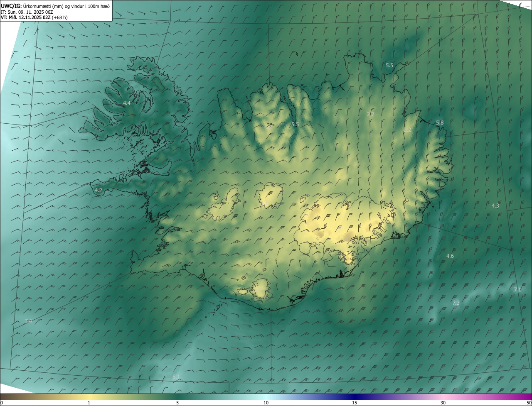This screenshot has height=406, width=532.
Task: Click the '0' tick label on the legend
Action: (x=2, y=403)
